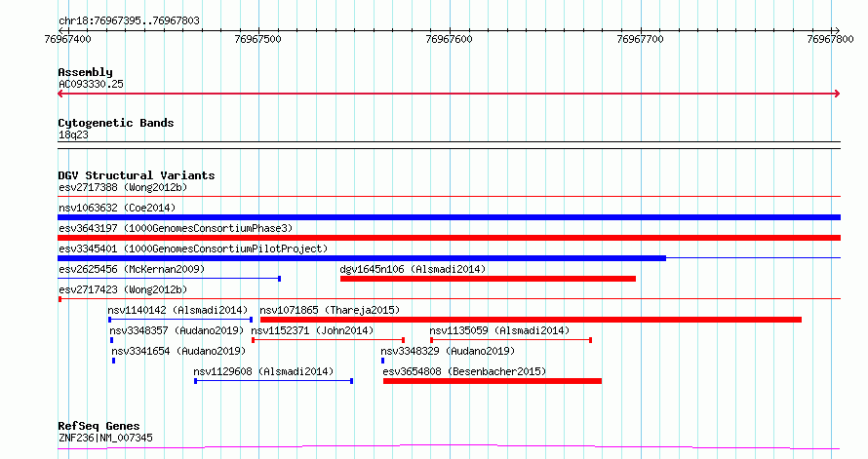Click the red AC093330.25 assembly arrow bar
The image size is (868, 459).
tap(449, 94)
